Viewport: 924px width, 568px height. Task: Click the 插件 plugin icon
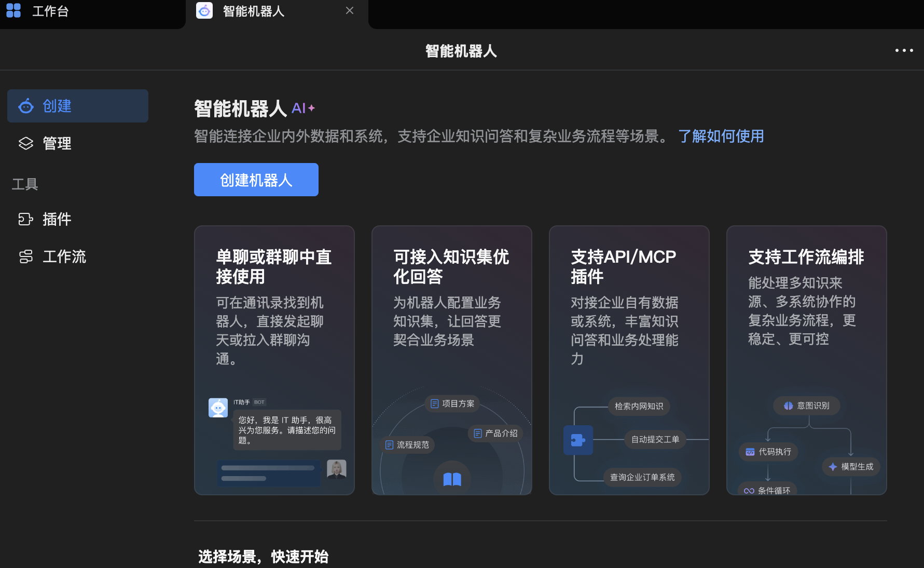[x=26, y=219]
